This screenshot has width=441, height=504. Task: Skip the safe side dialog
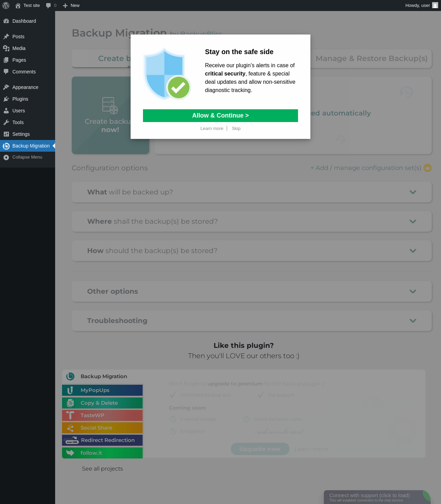pos(236,129)
